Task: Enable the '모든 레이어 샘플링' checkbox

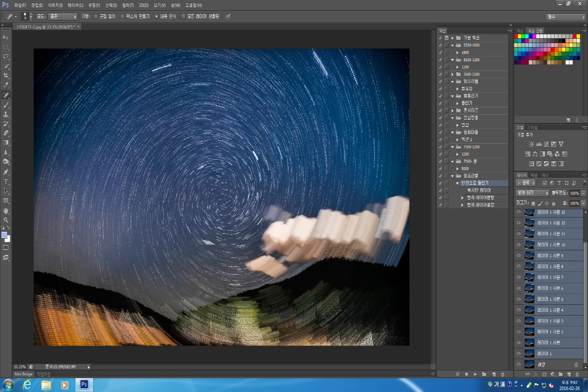Action: [184, 16]
